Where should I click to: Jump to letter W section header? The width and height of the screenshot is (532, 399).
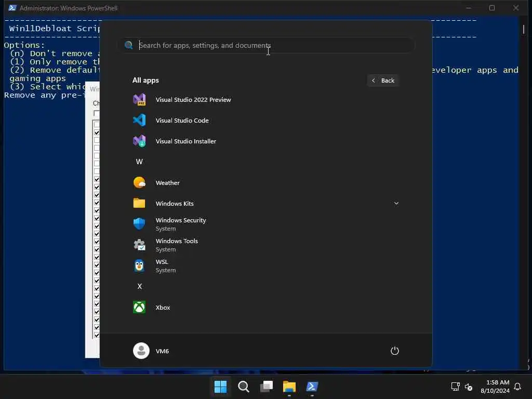[x=139, y=162]
